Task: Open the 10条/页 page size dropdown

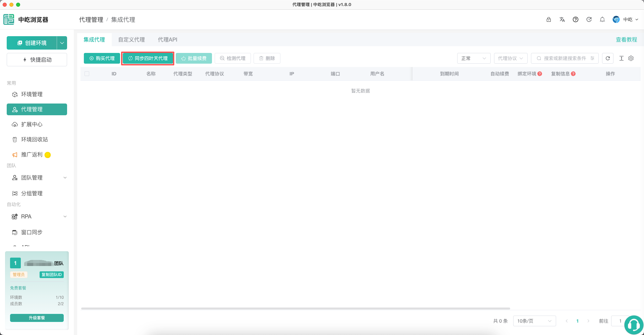Action: point(534,321)
